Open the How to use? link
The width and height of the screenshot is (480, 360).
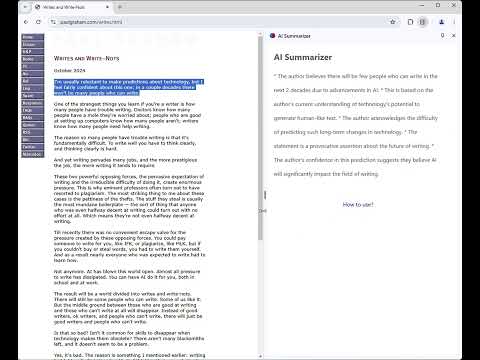(x=358, y=205)
